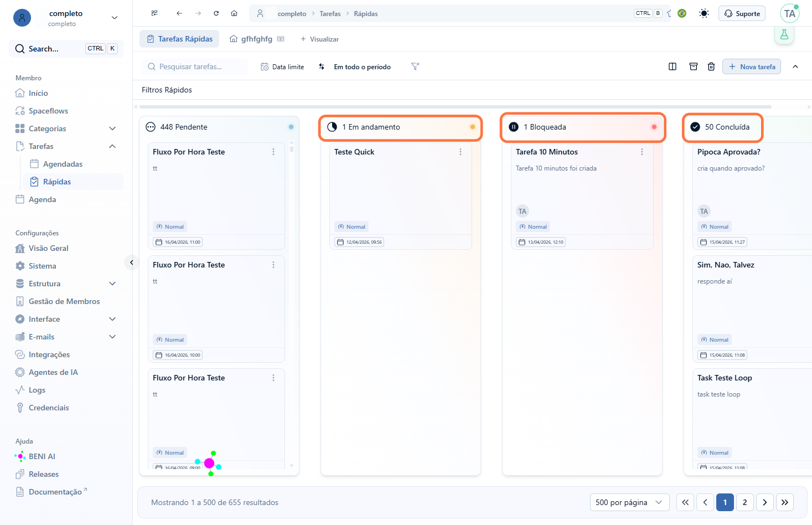Clear filters with the funnel icon
Screen dimensions: 812x525
415,66
